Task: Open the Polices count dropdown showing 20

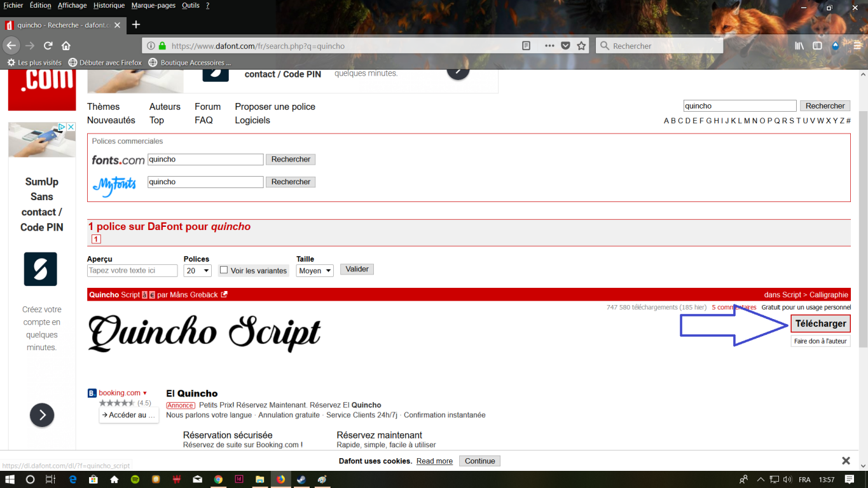Action: point(197,271)
